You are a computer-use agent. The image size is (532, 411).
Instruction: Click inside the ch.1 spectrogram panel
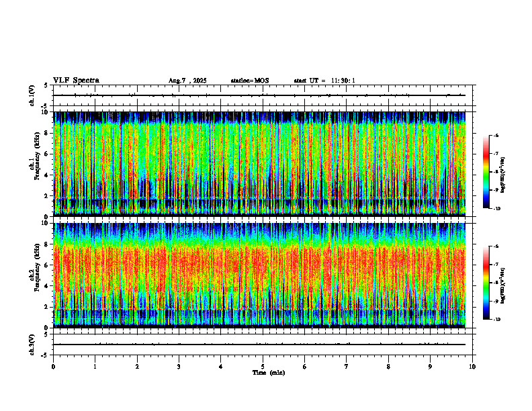[x=259, y=164]
